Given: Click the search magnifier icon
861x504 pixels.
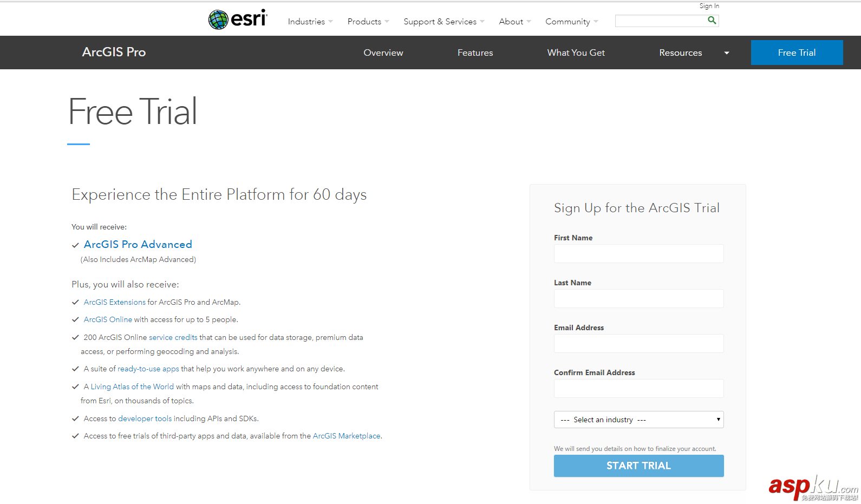Looking at the screenshot, I should tap(712, 21).
